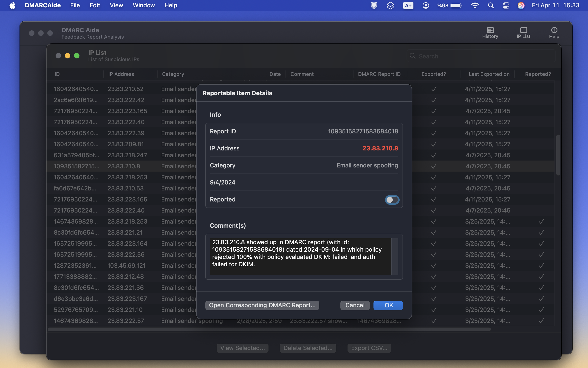Click the search magnifier in IP List
Screen dimensions: 588x368
pyautogui.click(x=412, y=56)
